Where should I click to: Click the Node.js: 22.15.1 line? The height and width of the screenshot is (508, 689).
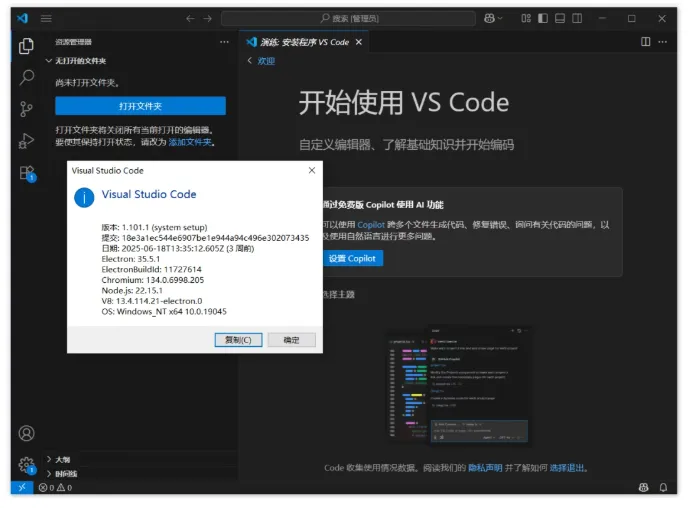(132, 290)
